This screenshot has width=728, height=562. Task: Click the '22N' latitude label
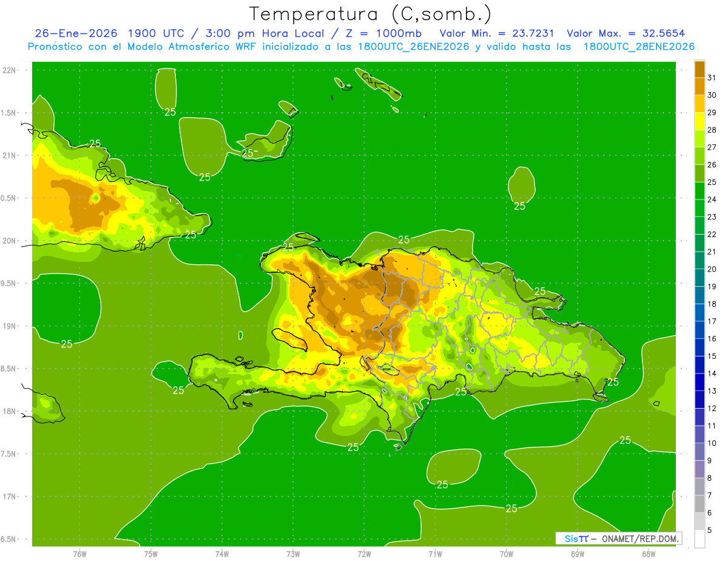coord(10,70)
